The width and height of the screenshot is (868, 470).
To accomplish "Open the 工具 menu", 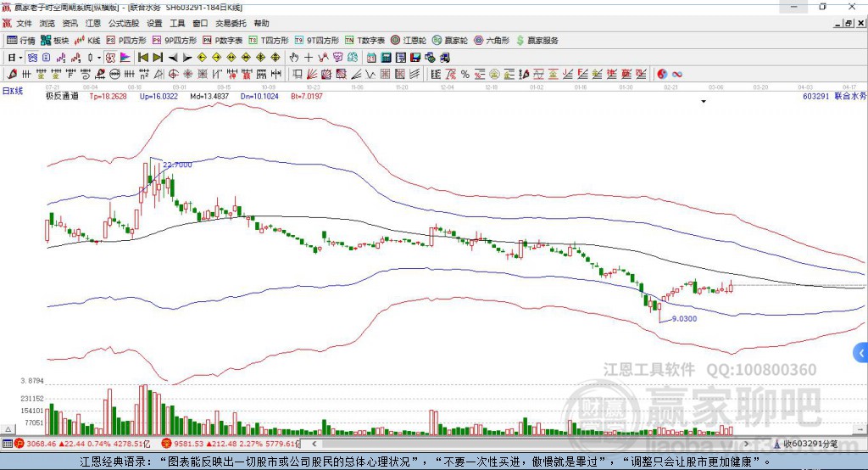I will click(177, 23).
